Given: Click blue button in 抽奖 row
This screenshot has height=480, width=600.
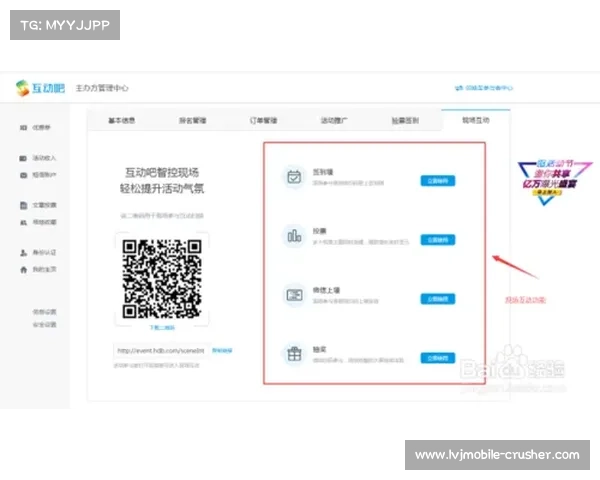Looking at the screenshot, I should pos(438,358).
